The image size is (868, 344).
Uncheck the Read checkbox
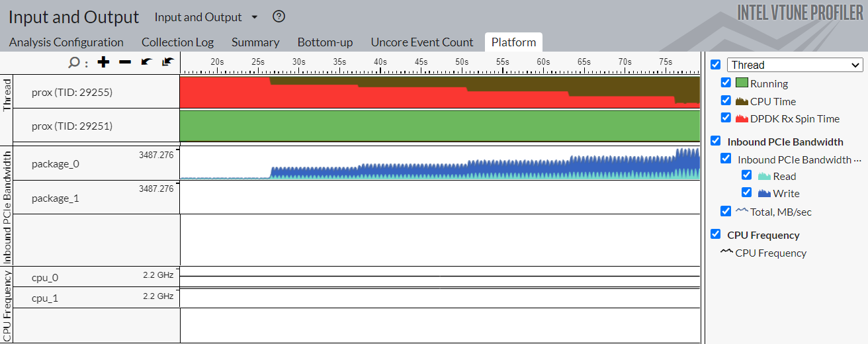(x=747, y=175)
